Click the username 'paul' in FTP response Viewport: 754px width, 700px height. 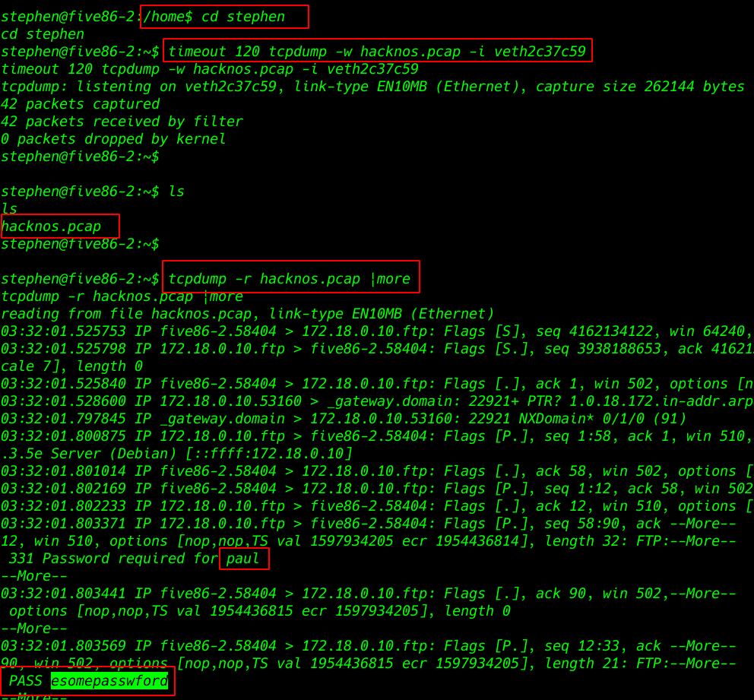click(x=242, y=558)
